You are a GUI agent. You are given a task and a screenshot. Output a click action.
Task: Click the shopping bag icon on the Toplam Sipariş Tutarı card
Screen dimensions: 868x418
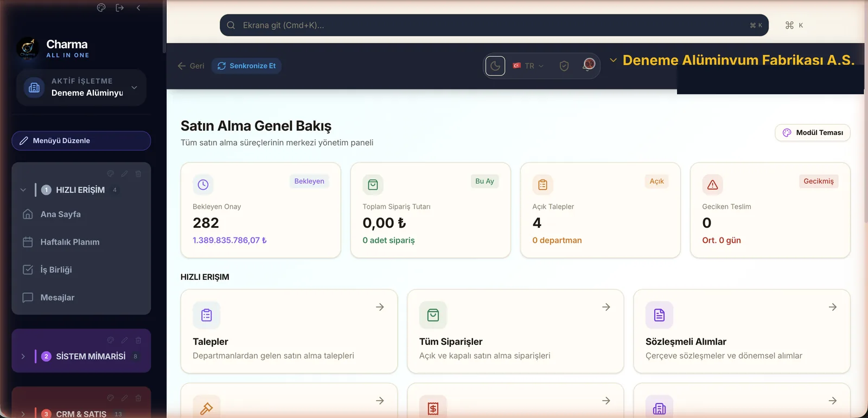tap(373, 185)
